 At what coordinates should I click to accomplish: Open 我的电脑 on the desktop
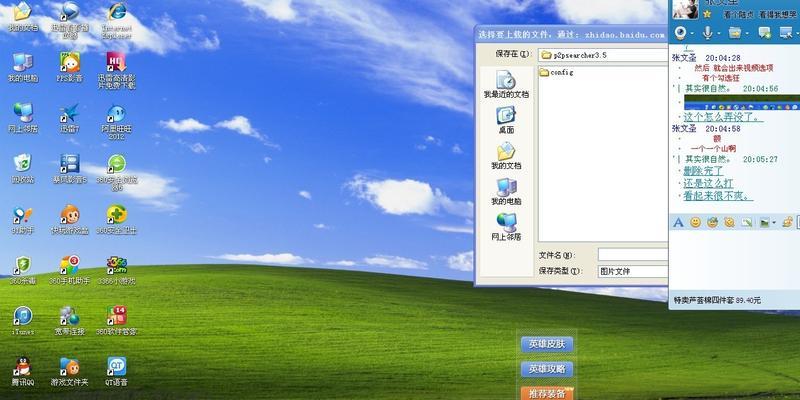coord(22,67)
